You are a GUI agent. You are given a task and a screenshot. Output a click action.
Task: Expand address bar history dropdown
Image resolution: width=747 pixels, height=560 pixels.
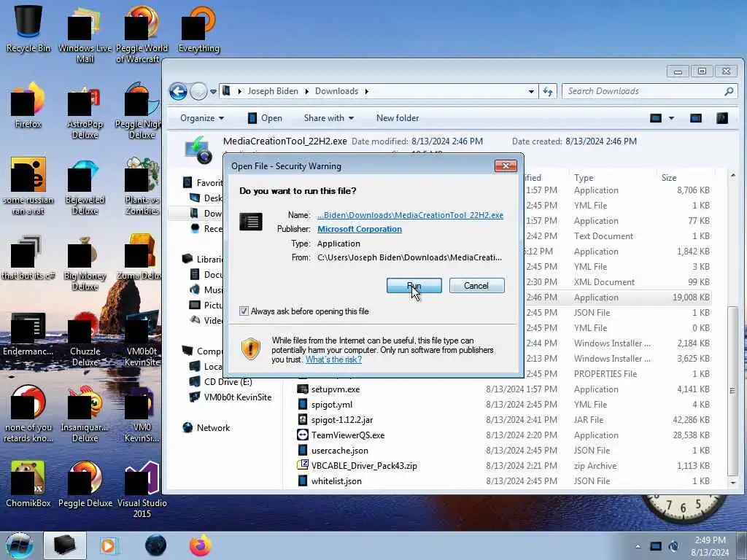531,91
